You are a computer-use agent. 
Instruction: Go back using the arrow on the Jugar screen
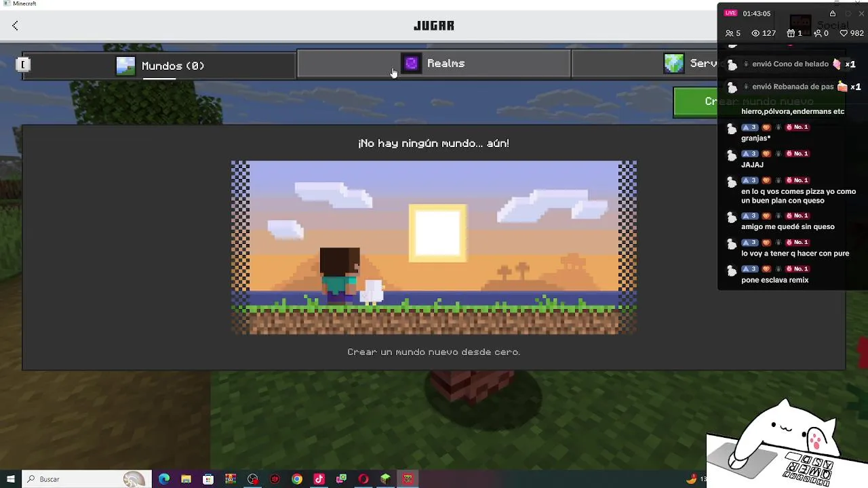tap(15, 26)
